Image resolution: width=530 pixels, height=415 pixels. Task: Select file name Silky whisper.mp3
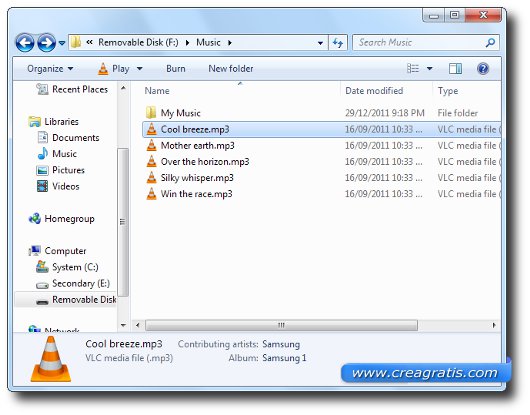click(197, 178)
